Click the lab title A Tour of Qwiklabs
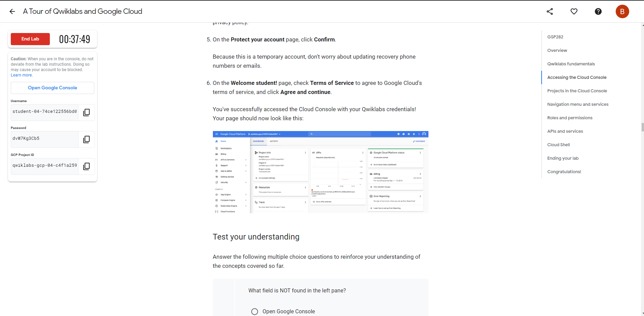644x316 pixels. click(x=83, y=11)
